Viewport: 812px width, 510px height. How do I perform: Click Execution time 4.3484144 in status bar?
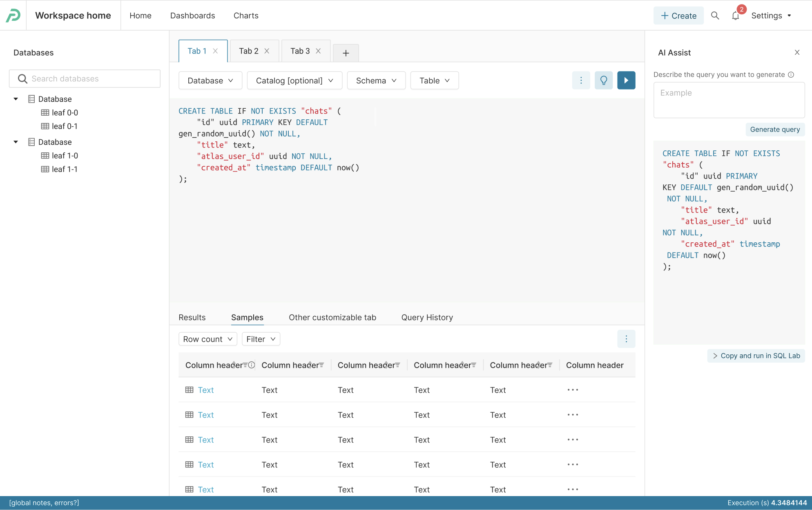click(x=767, y=503)
